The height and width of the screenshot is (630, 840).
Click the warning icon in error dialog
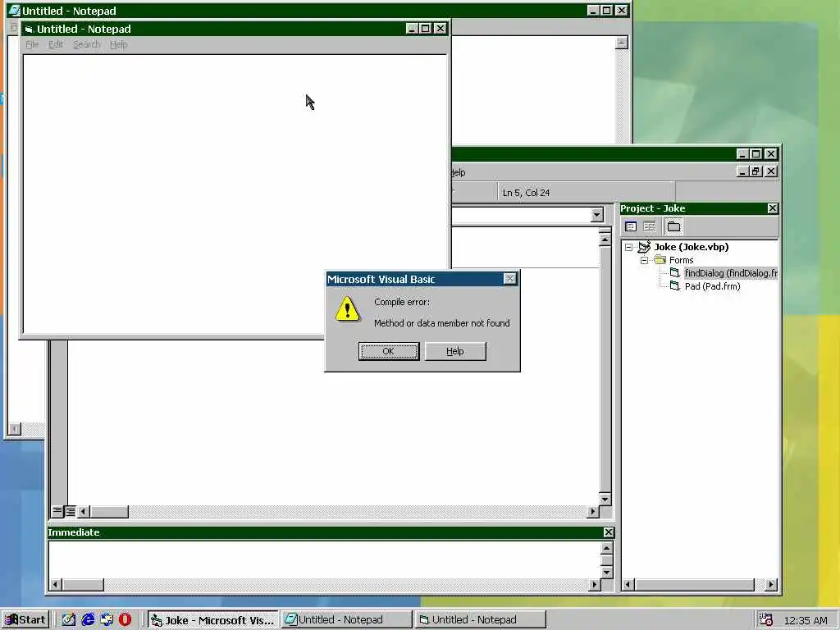[x=347, y=309]
